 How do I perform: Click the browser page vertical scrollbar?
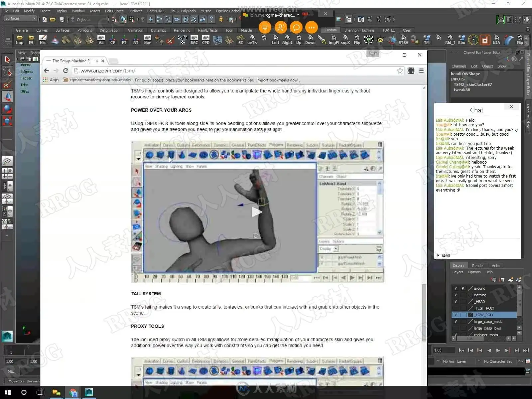(x=424, y=313)
